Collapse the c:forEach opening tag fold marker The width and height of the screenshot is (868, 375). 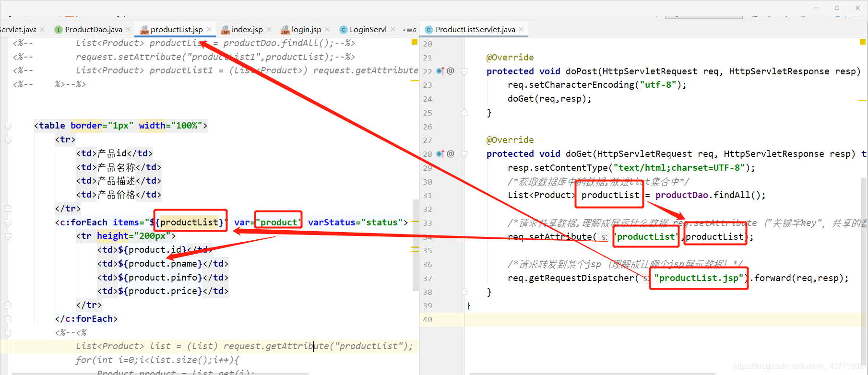(x=8, y=223)
